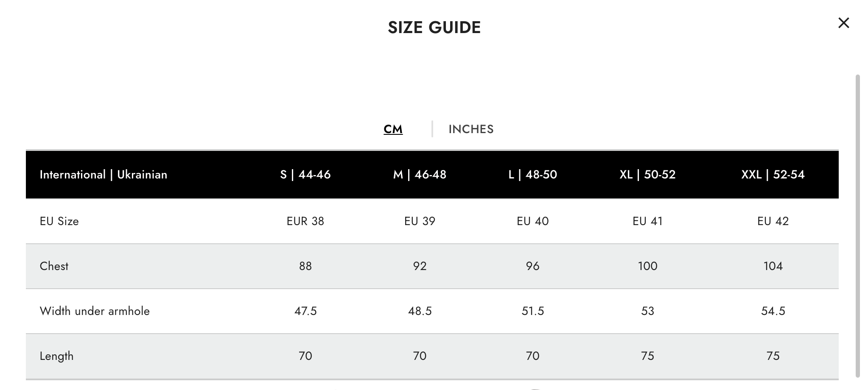Image resolution: width=868 pixels, height=390 pixels.
Task: Click the chest value 100 for XL
Action: point(647,266)
